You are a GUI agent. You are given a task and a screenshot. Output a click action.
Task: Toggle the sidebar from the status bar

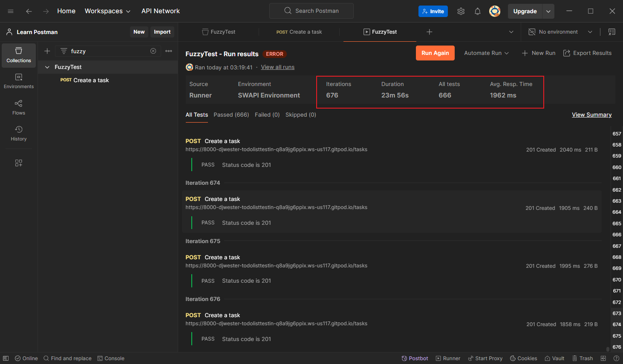(6, 358)
